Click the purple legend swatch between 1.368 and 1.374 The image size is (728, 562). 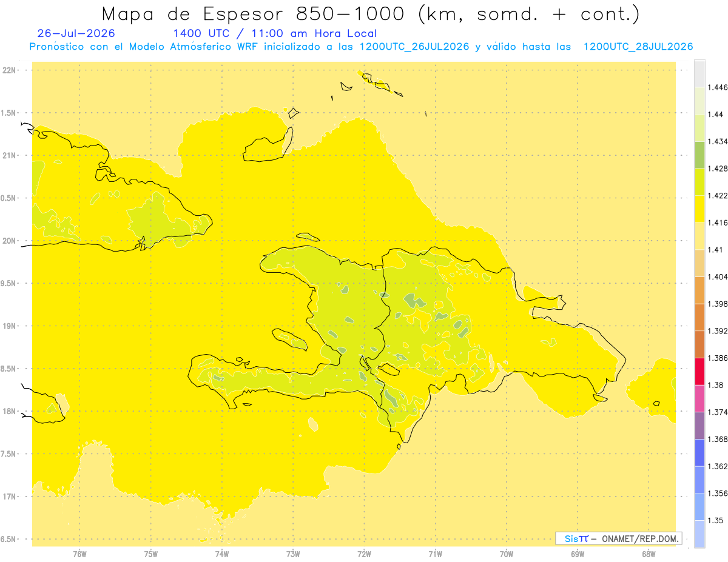coord(699,426)
